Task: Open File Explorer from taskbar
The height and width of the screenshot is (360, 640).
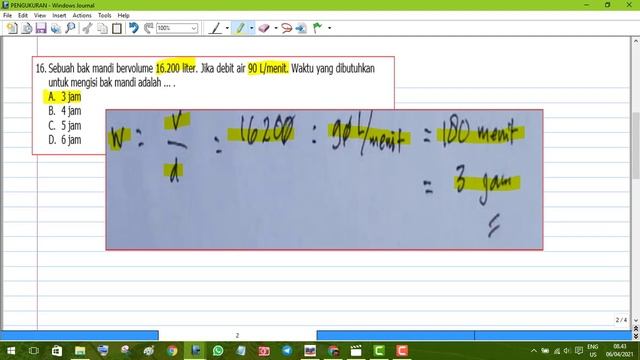Action: point(80,351)
